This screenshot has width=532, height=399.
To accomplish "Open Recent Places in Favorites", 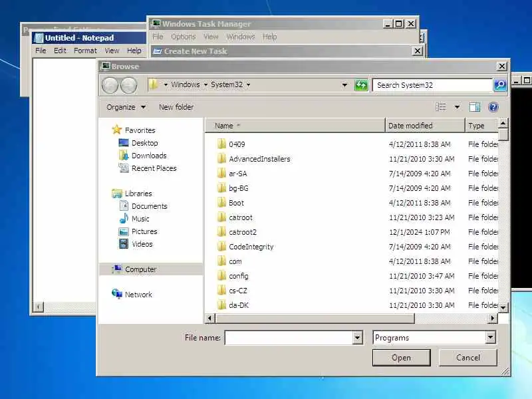I will (x=154, y=168).
